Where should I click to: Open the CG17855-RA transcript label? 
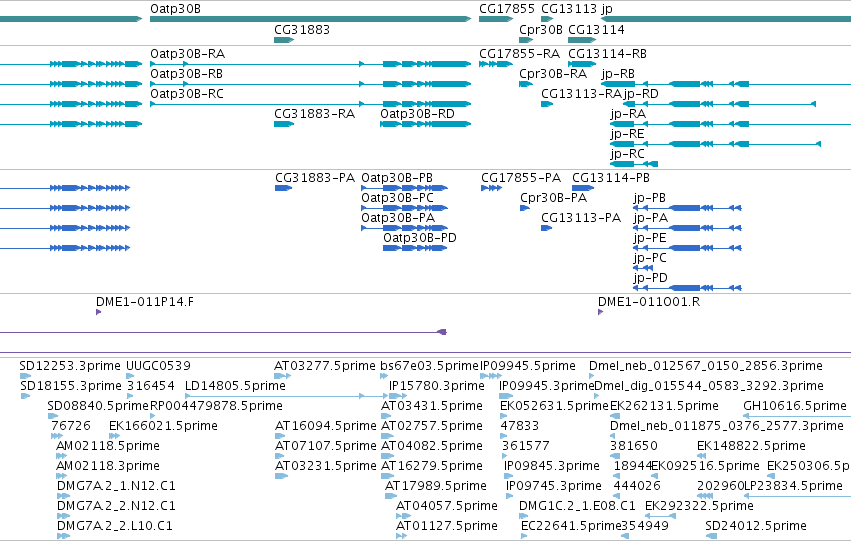[519, 54]
